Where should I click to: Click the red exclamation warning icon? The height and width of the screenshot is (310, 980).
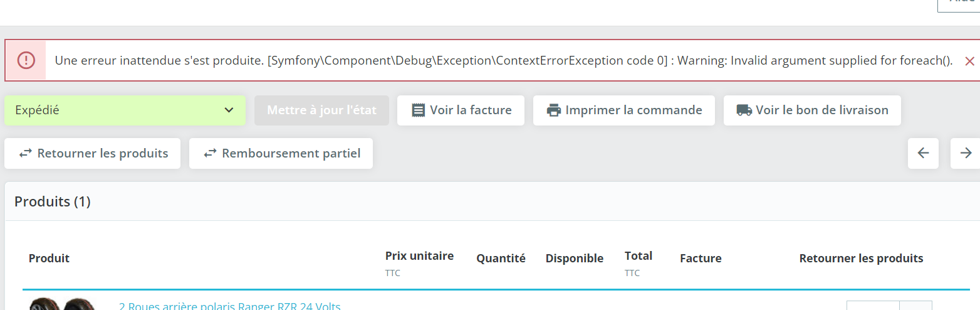point(26,60)
